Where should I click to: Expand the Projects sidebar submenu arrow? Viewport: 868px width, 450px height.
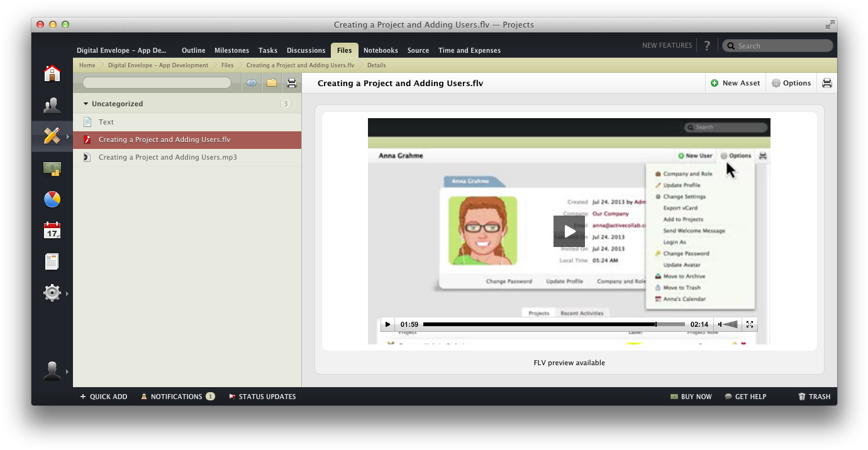point(67,136)
